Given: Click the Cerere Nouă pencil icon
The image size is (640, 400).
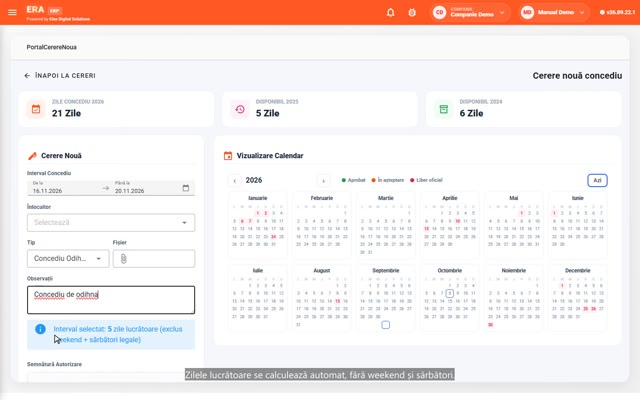Looking at the screenshot, I should tap(32, 156).
